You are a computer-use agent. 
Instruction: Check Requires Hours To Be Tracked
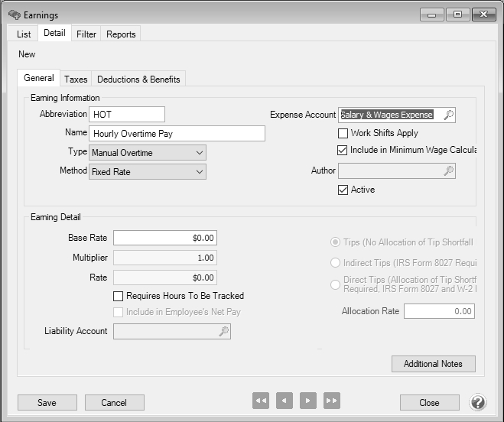(119, 296)
